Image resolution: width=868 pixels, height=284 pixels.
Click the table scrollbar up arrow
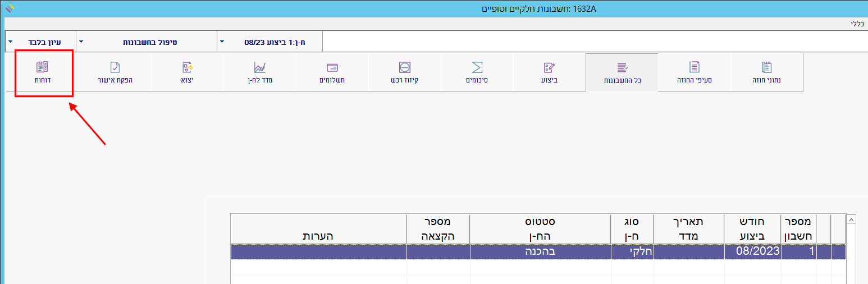[x=851, y=220]
